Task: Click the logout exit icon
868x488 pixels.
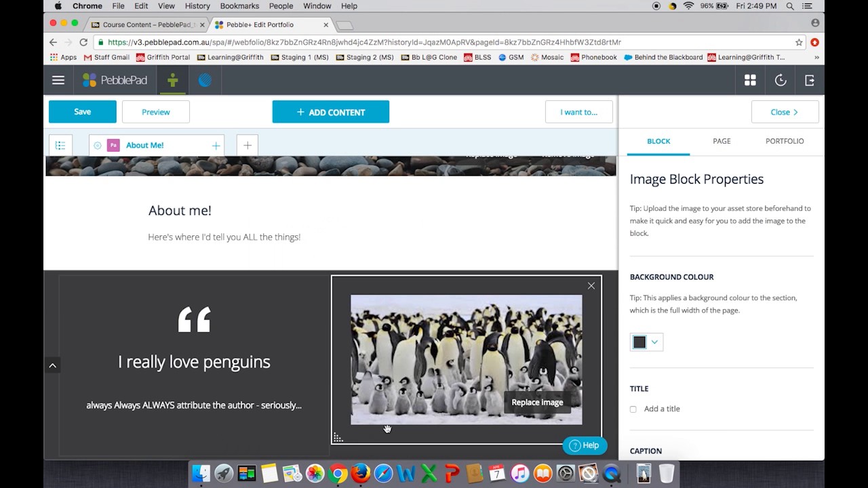Action: [810, 80]
